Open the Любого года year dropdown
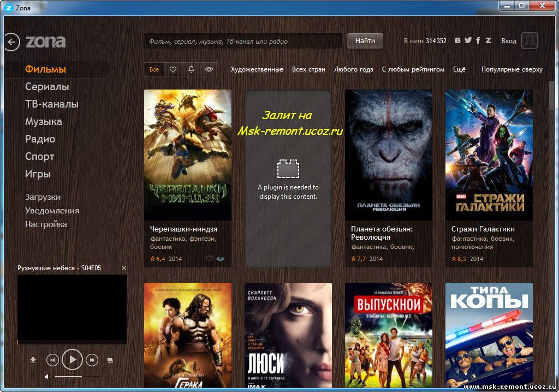 354,69
